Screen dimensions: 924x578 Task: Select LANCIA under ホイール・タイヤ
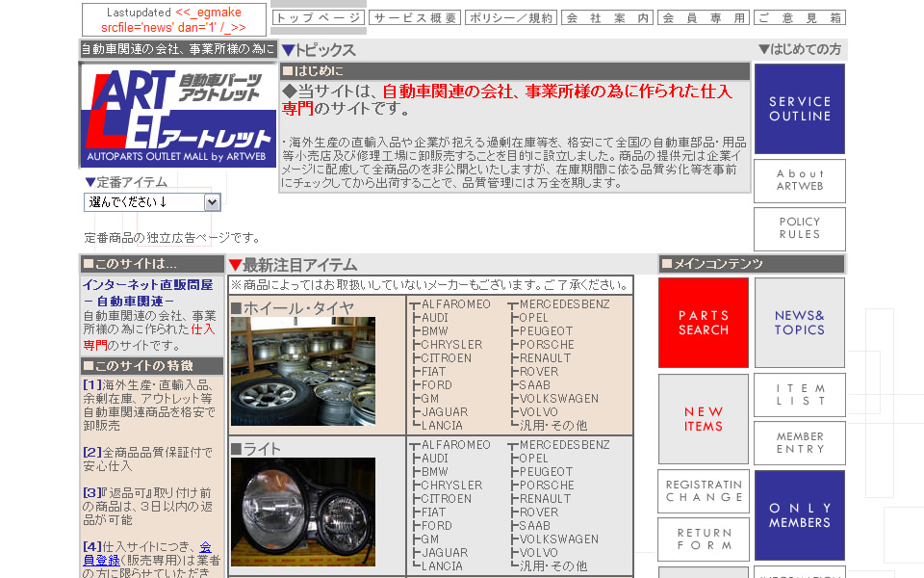click(x=442, y=427)
